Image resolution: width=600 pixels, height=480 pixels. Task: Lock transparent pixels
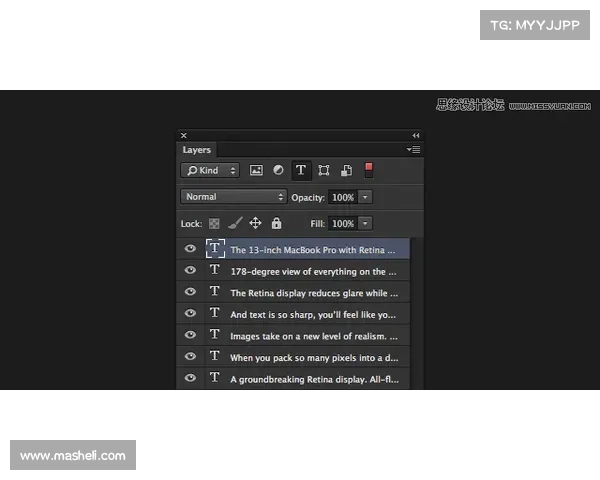point(214,224)
